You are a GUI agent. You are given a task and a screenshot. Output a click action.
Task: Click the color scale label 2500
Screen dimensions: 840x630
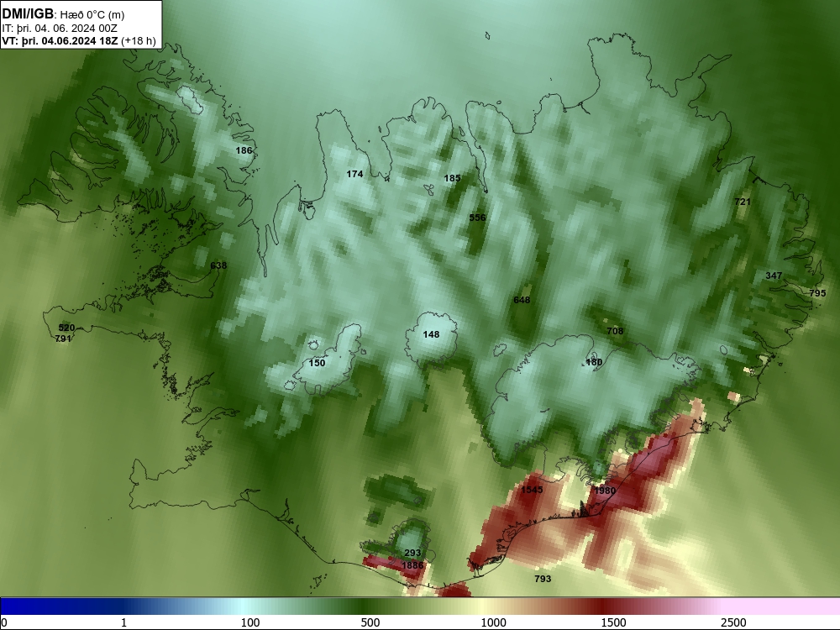[733, 622]
